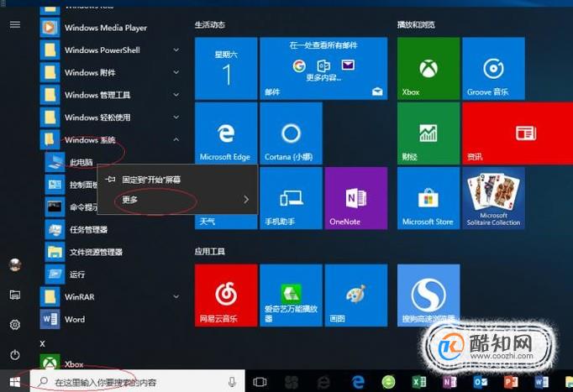This screenshot has width=573, height=392.
Task: Open the 手机助手 tile
Action: coord(291,198)
